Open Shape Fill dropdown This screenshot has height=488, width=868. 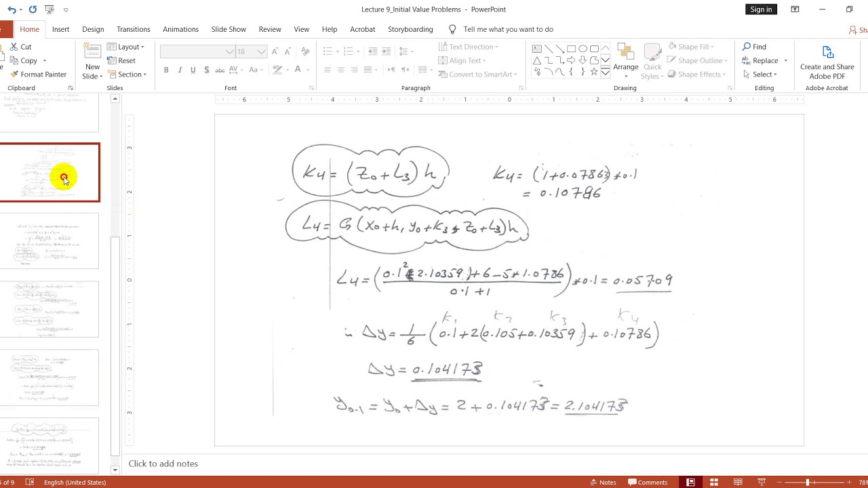pyautogui.click(x=691, y=47)
